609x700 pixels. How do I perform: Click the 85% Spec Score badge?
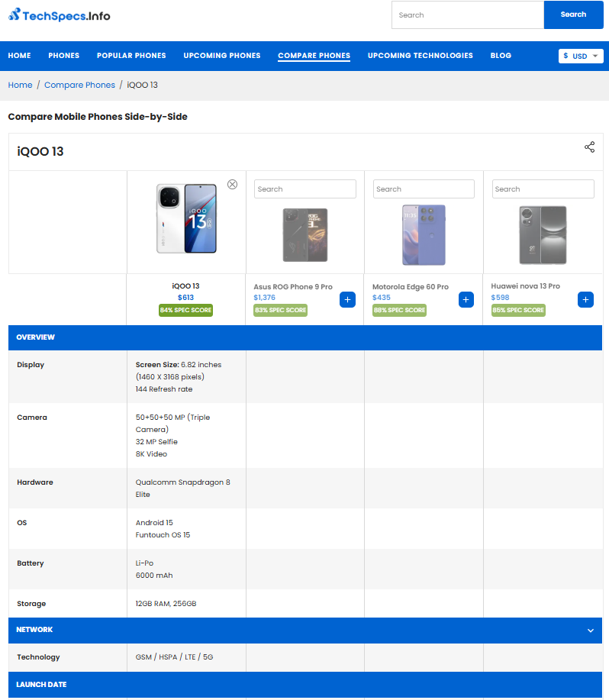(x=518, y=310)
